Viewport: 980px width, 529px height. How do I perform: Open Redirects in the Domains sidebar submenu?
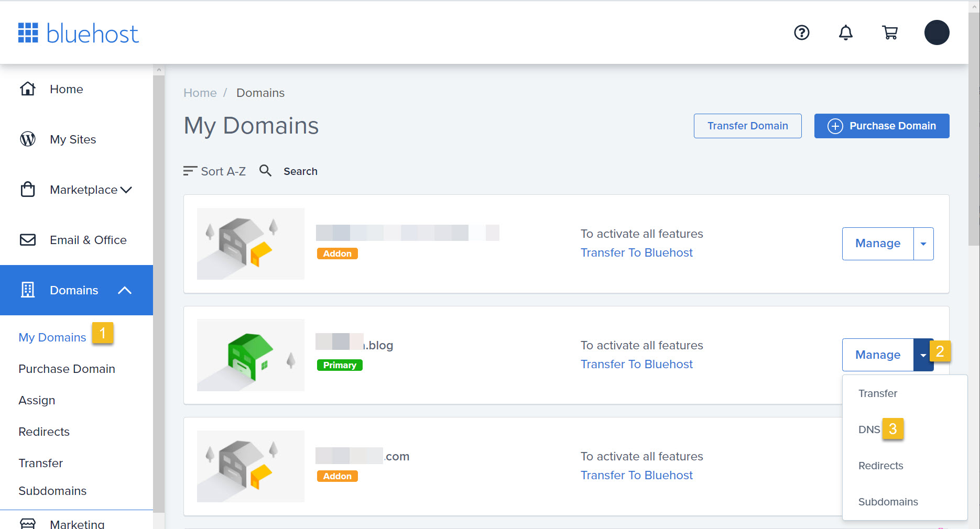(44, 432)
